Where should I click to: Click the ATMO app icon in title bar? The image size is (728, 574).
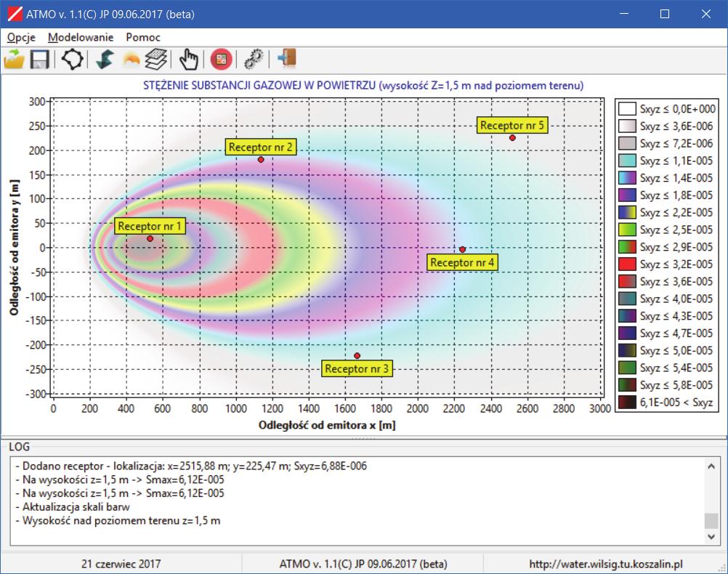point(15,14)
